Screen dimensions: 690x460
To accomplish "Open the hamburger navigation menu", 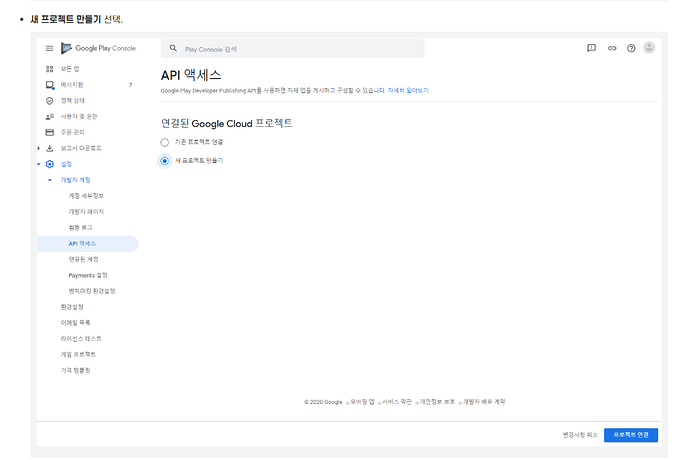I will pyautogui.click(x=49, y=48).
